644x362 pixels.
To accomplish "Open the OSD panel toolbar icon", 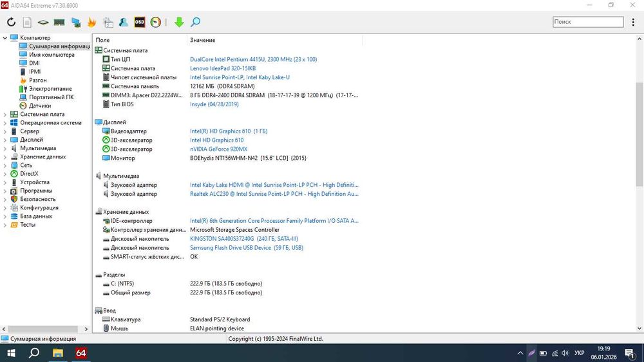I will coord(140,22).
